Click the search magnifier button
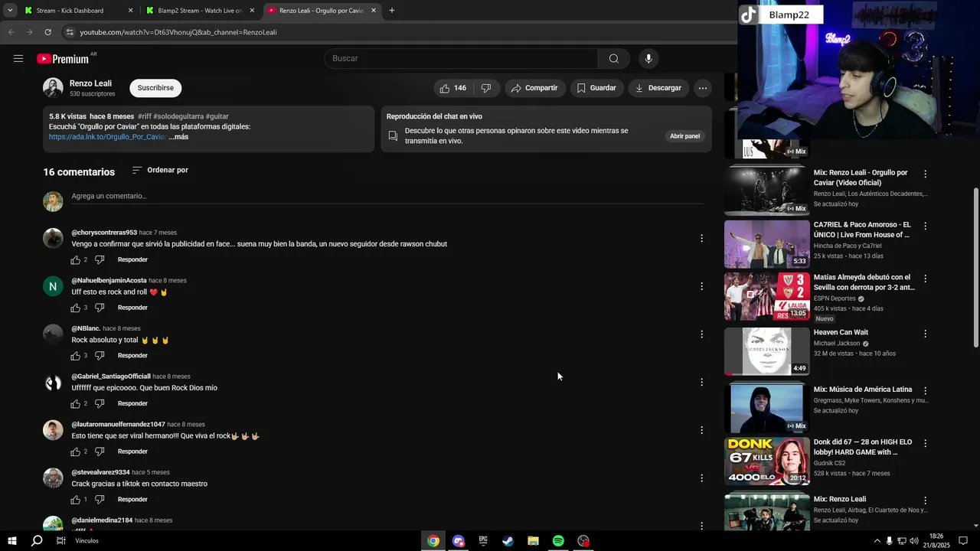980x551 pixels. coord(613,59)
